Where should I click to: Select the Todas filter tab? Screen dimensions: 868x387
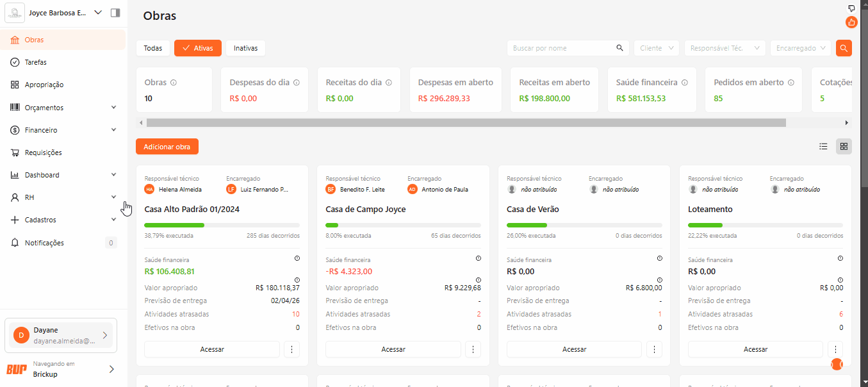click(x=153, y=48)
